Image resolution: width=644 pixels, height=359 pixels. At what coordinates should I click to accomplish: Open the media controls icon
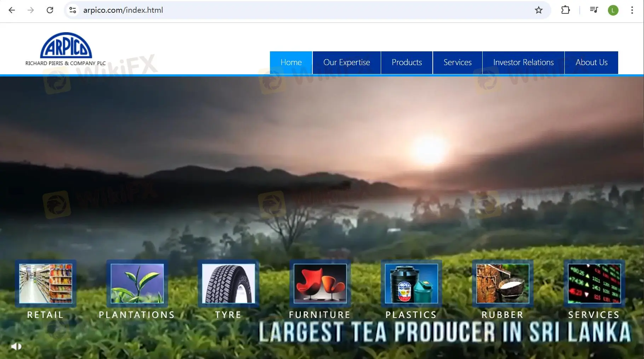point(593,10)
